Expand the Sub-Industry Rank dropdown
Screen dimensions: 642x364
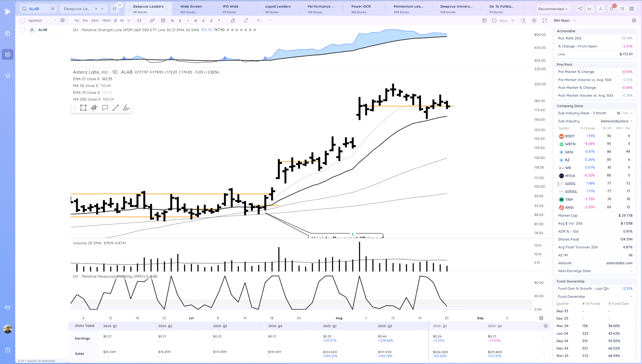click(631, 113)
